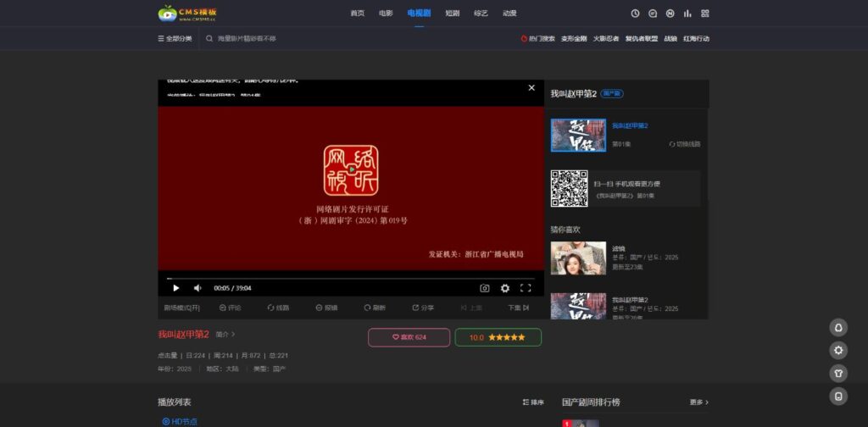868x427 pixels.
Task: Toggle 剧场模式[开] theater mode
Action: (x=181, y=308)
